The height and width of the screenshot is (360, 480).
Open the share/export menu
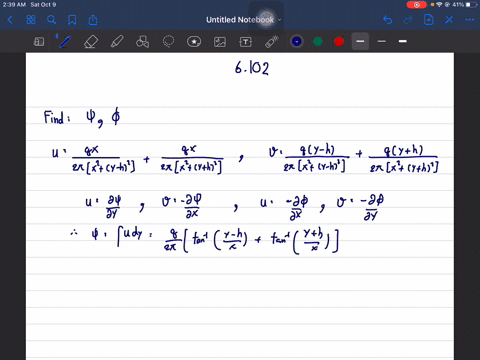tap(93, 20)
